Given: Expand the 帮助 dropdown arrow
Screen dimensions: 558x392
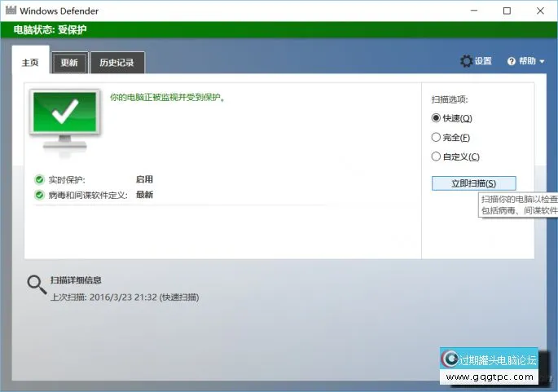Looking at the screenshot, I should coord(542,62).
